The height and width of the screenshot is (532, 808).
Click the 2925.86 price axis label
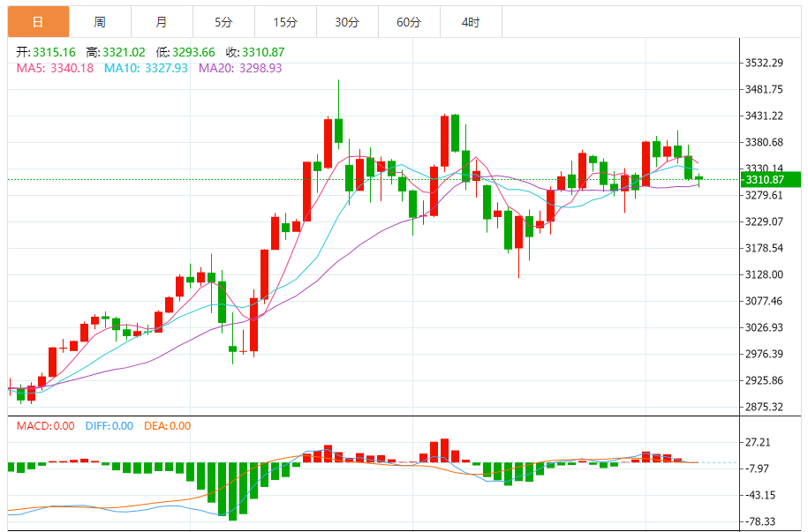point(764,380)
